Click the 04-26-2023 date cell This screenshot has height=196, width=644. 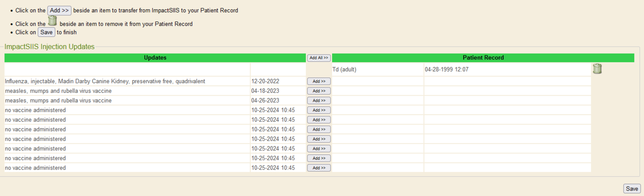pyautogui.click(x=265, y=101)
